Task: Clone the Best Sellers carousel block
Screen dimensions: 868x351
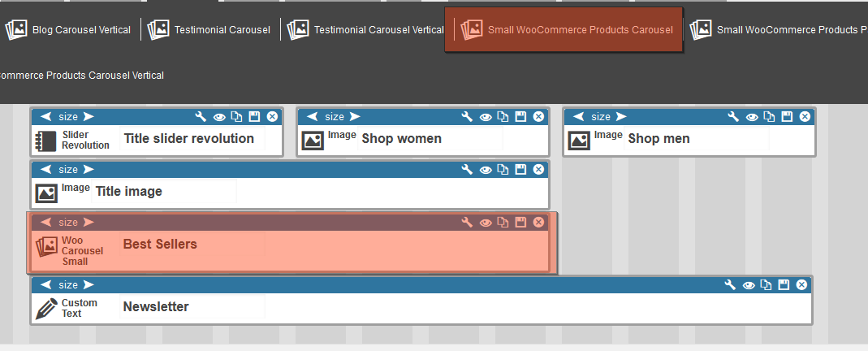Action: point(502,223)
